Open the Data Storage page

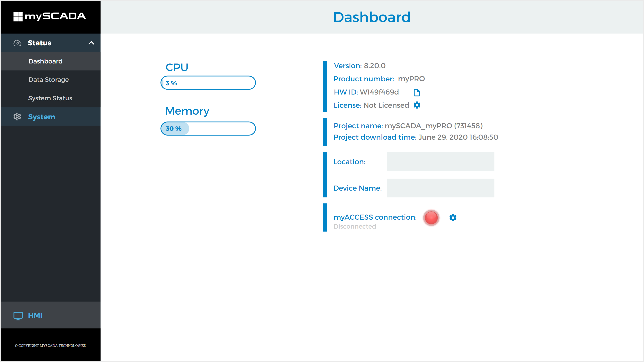point(51,80)
